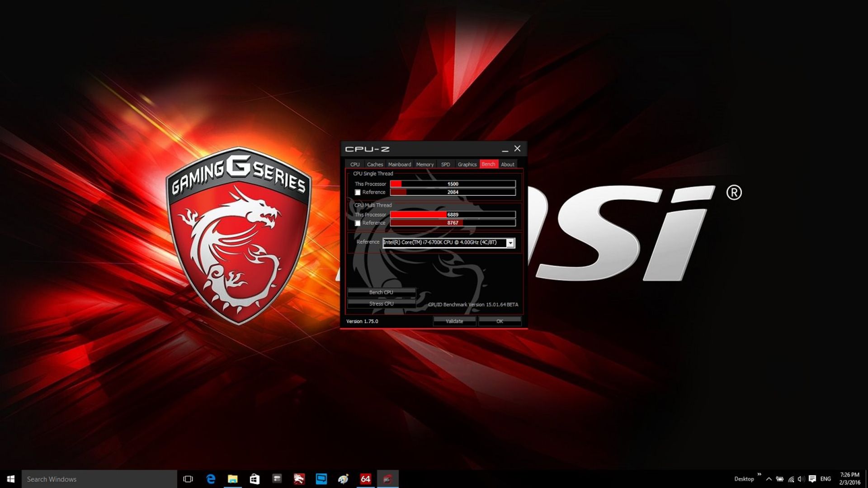868x488 pixels.
Task: Switch to the Caches tab
Action: [375, 164]
